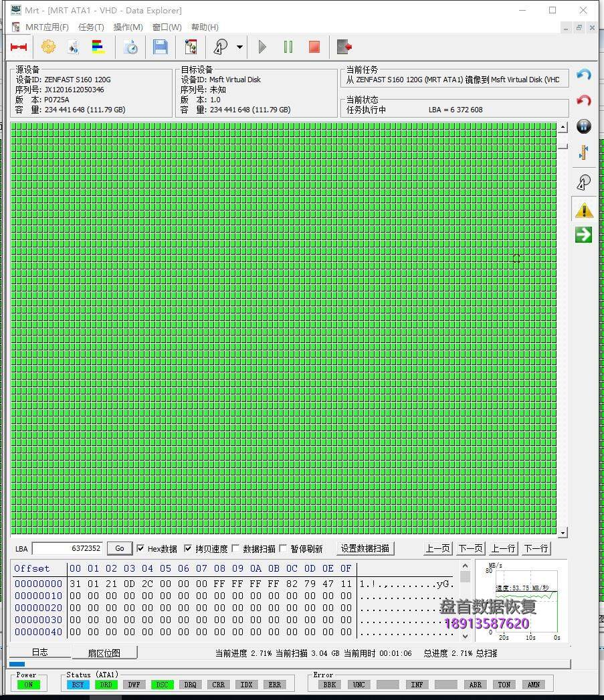Image resolution: width=604 pixels, height=700 pixels.
Task: Click the task script toolbar icon
Action: pyautogui.click(x=191, y=47)
